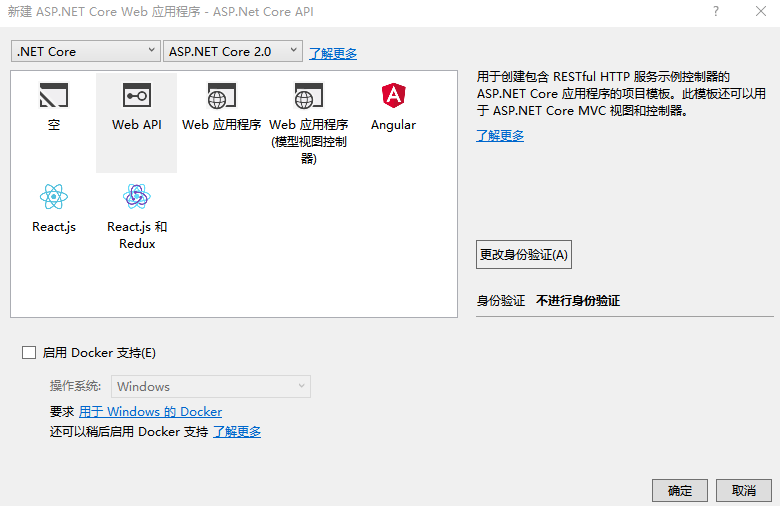Click the help question mark icon
Screen dimensions: 780x506
coord(716,11)
